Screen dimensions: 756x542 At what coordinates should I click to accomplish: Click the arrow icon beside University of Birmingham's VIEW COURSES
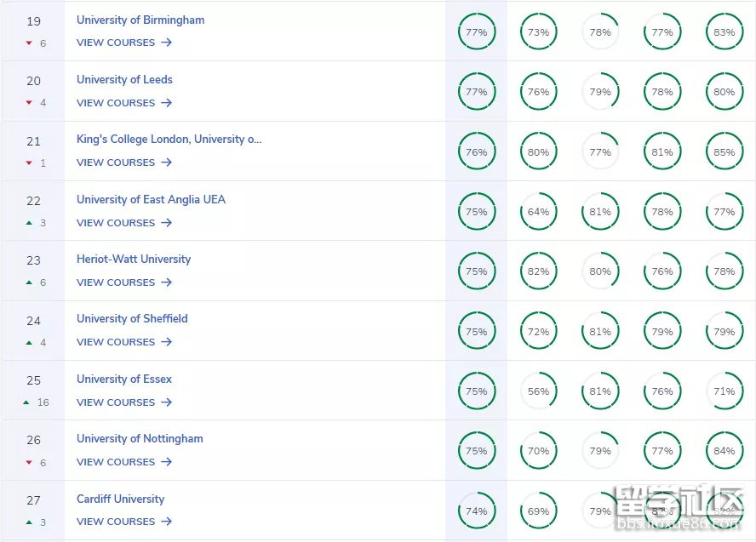[166, 43]
